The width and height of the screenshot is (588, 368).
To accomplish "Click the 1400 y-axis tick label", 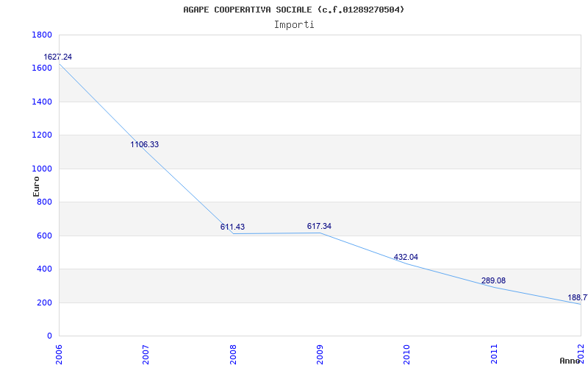I will point(42,102).
